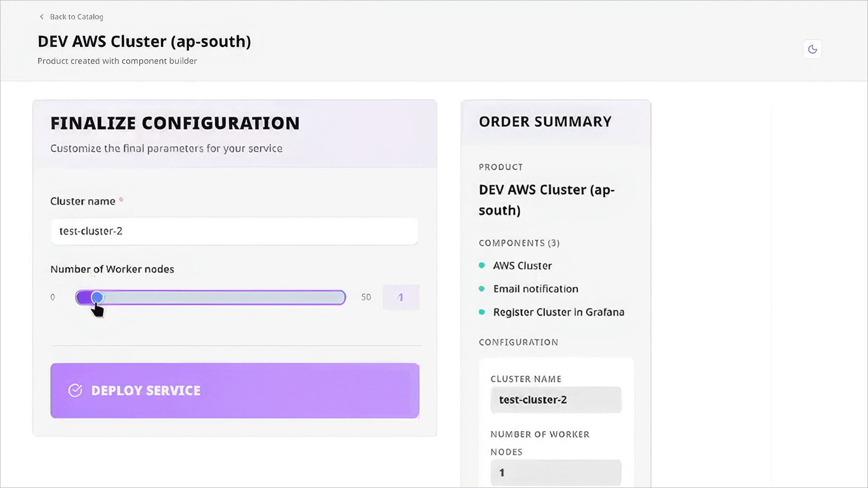Switch to the Order Summary panel
The image size is (868, 488).
click(x=545, y=121)
